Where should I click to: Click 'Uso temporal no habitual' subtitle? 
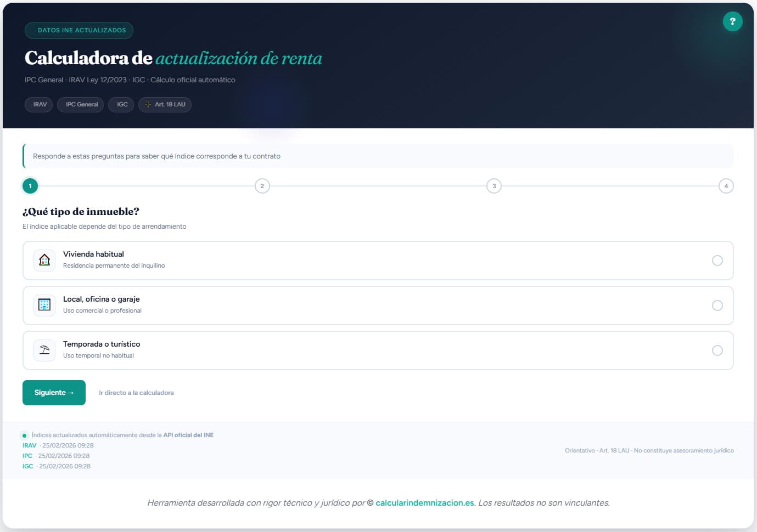[98, 355]
